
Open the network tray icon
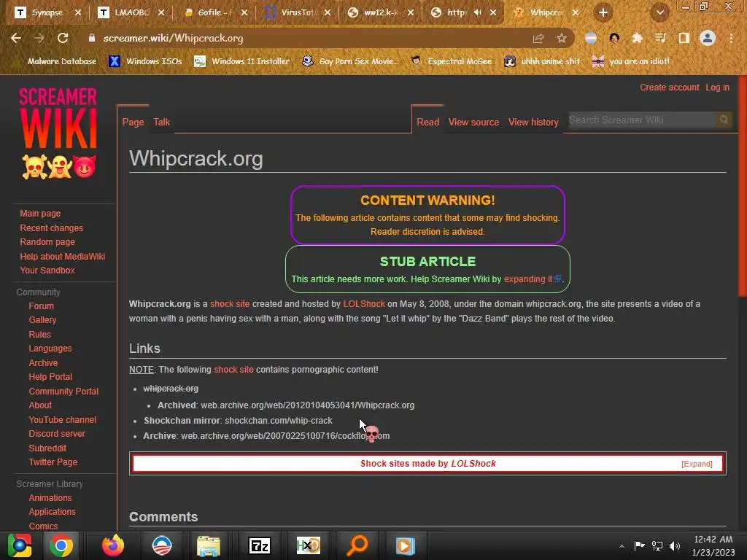[x=657, y=545]
